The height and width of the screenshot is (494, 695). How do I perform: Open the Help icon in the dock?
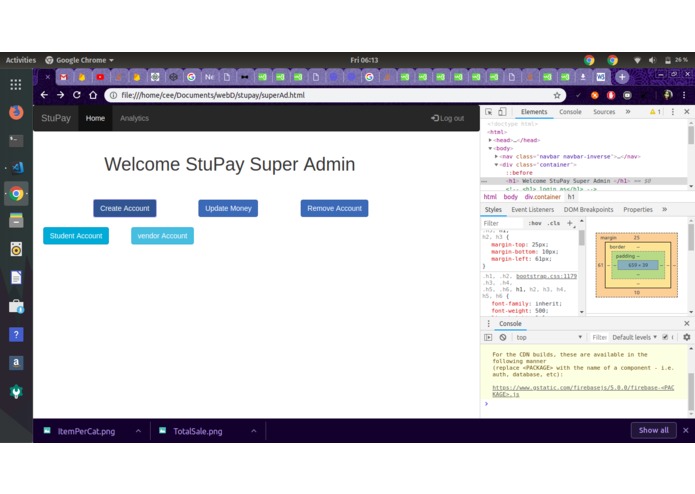point(16,335)
